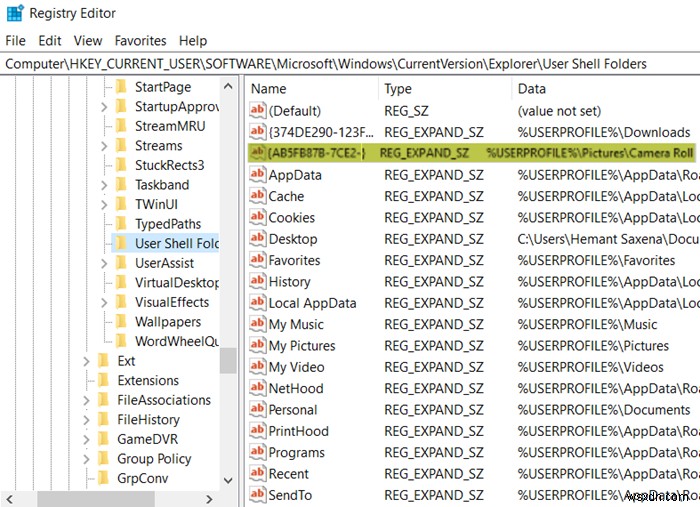Click the %USERPROFILE%\Downloads data cell
This screenshot has width=700, height=507.
click(x=604, y=132)
